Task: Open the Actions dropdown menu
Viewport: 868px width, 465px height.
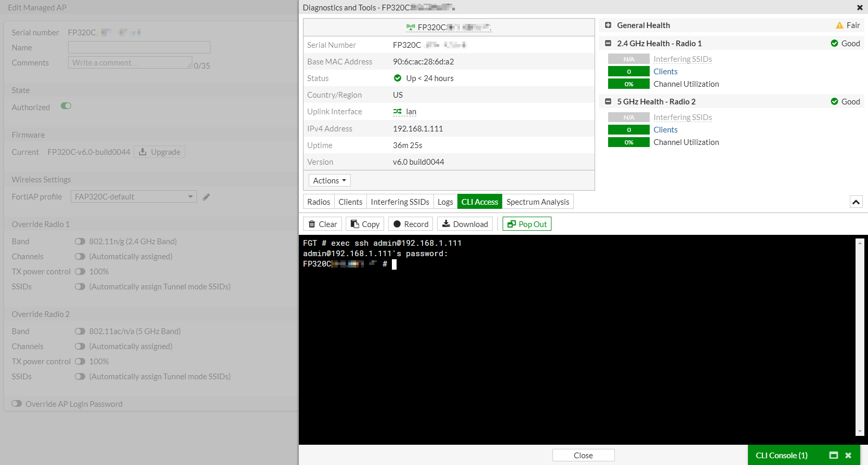Action: click(x=330, y=180)
